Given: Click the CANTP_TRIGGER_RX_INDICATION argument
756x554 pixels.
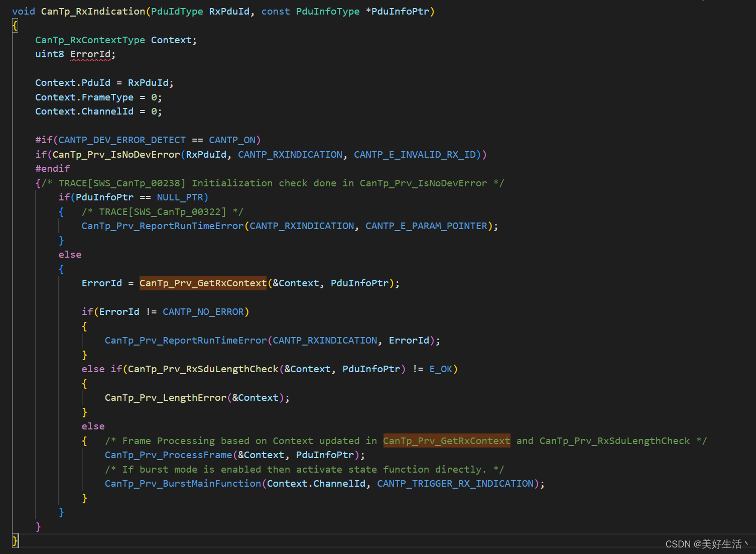Looking at the screenshot, I should pyautogui.click(x=455, y=484).
